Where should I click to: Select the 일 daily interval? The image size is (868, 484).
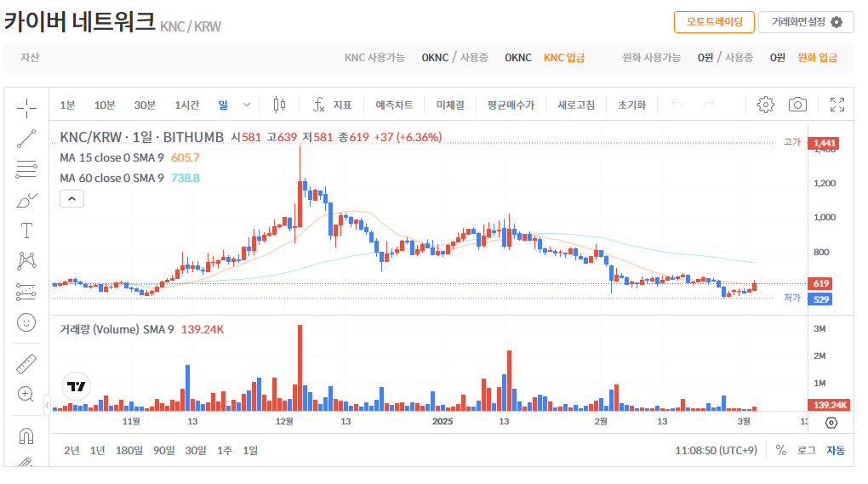(x=223, y=105)
